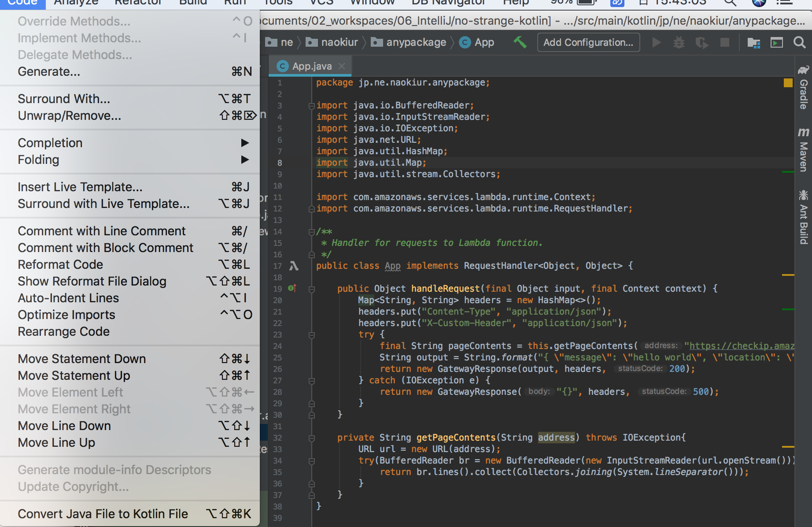Click the Build project hammer icon
Screen dimensions: 812x527
[520, 42]
